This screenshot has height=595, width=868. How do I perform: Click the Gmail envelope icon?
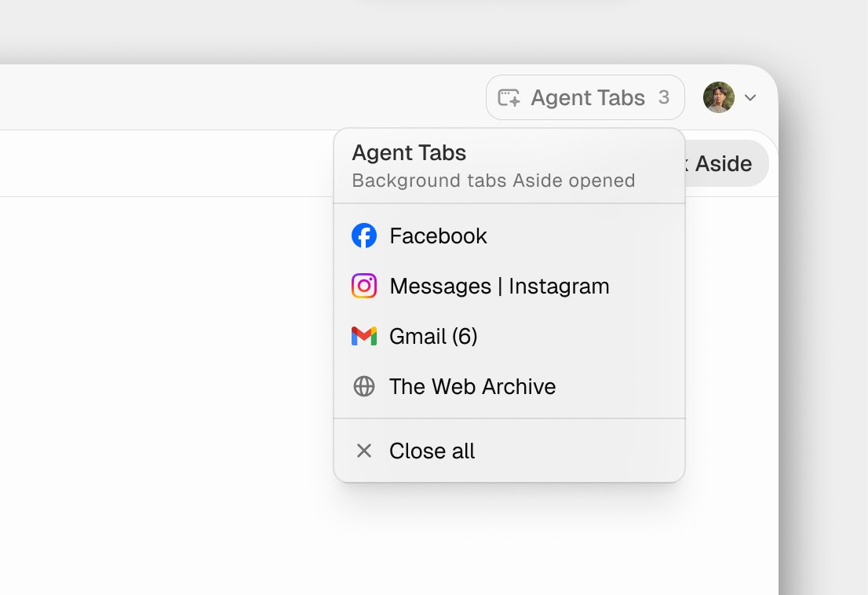pos(364,336)
